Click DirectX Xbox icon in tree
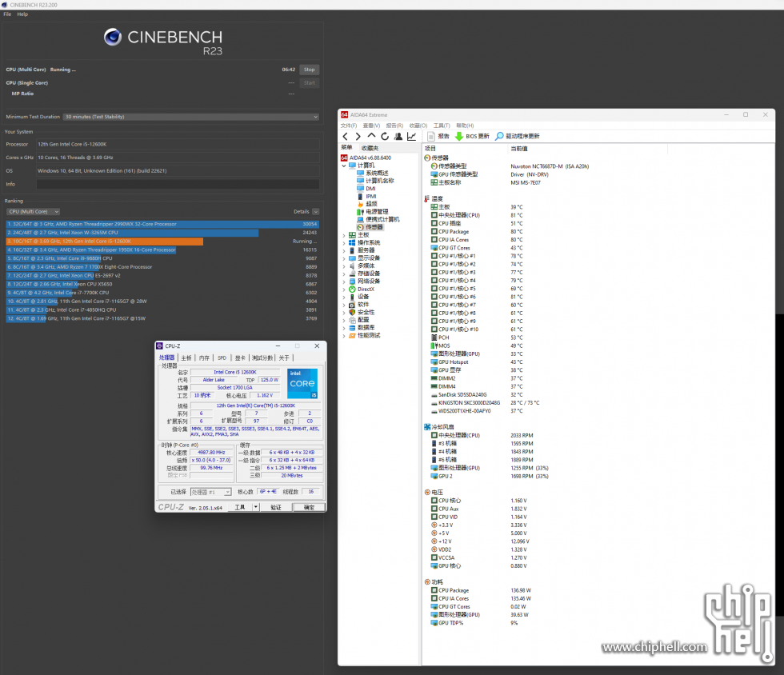Image resolution: width=784 pixels, height=675 pixels. pos(352,289)
